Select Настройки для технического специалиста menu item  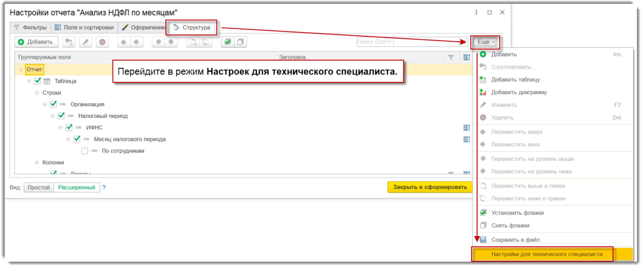tap(548, 254)
